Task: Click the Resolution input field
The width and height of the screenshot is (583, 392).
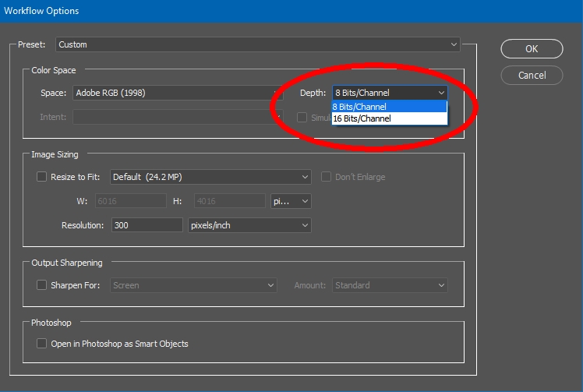Action: coord(147,225)
